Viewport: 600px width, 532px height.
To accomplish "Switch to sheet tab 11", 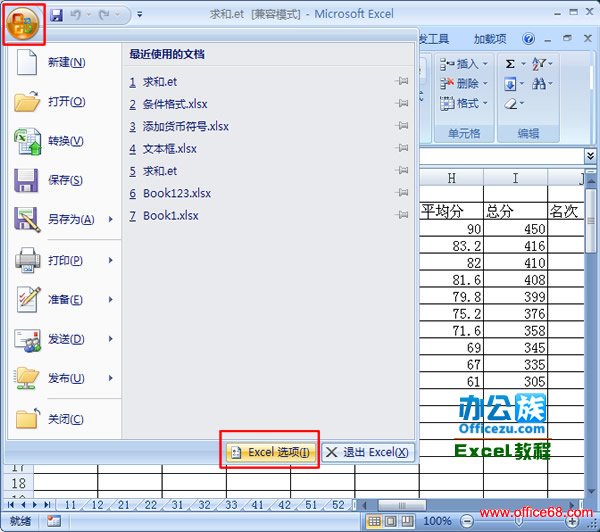I will (x=70, y=505).
